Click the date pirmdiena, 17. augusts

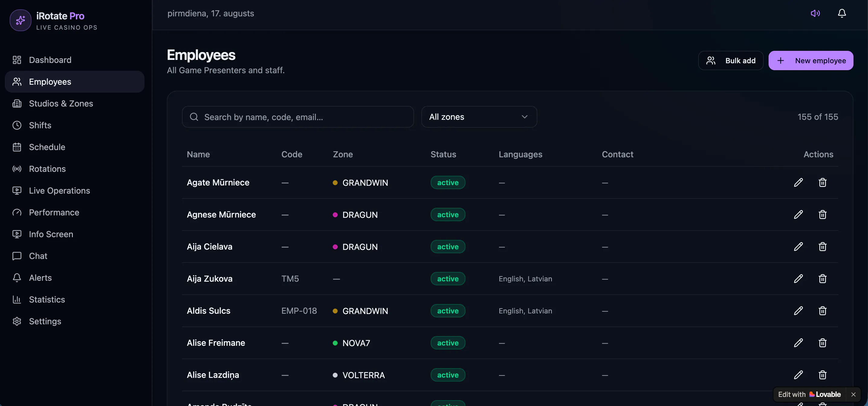[x=211, y=13]
